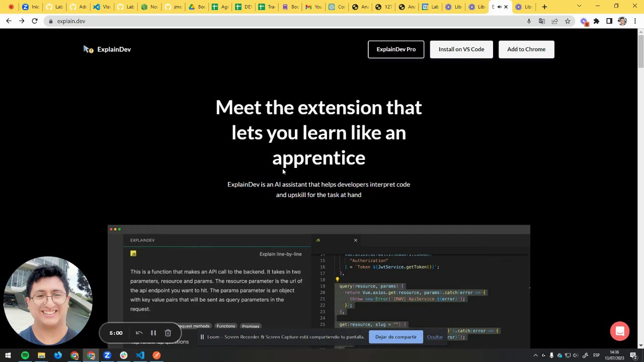644x362 pixels.
Task: Open Zoom from the taskbar
Action: click(107, 355)
